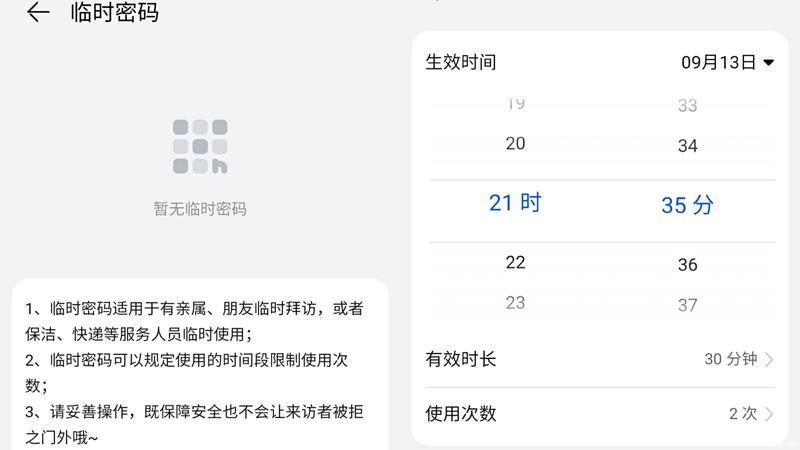Image resolution: width=800 pixels, height=450 pixels.
Task: Select hour 20 in the time picker
Action: point(515,143)
